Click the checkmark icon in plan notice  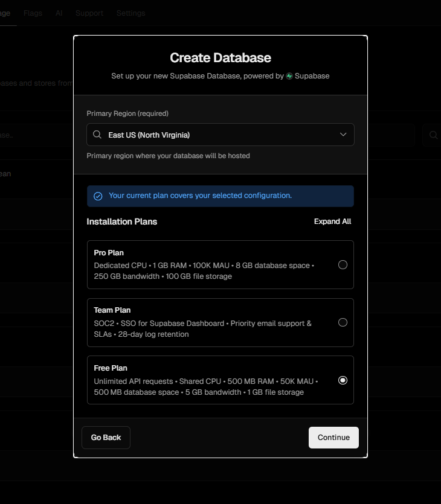[98, 196]
